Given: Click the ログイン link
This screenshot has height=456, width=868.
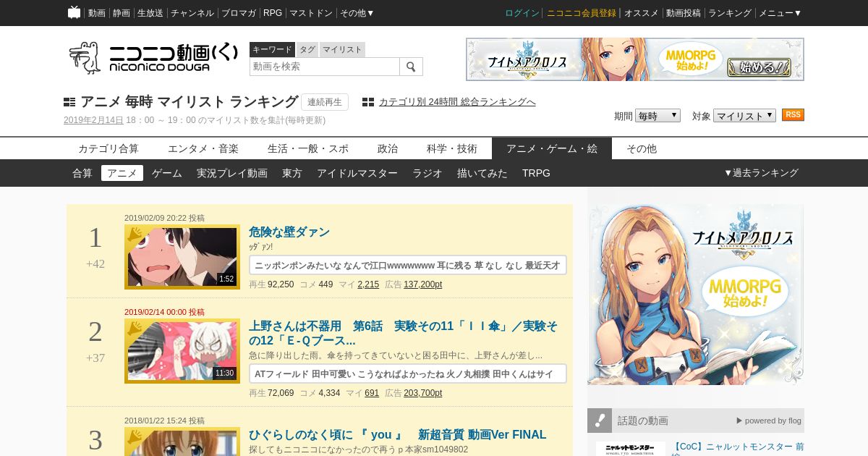Looking at the screenshot, I should [x=522, y=13].
